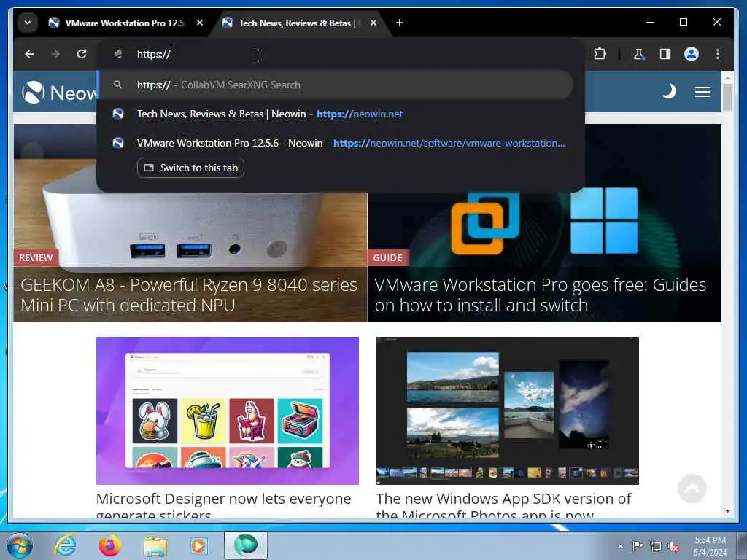
Task: Open a new browser tab
Action: click(x=400, y=23)
